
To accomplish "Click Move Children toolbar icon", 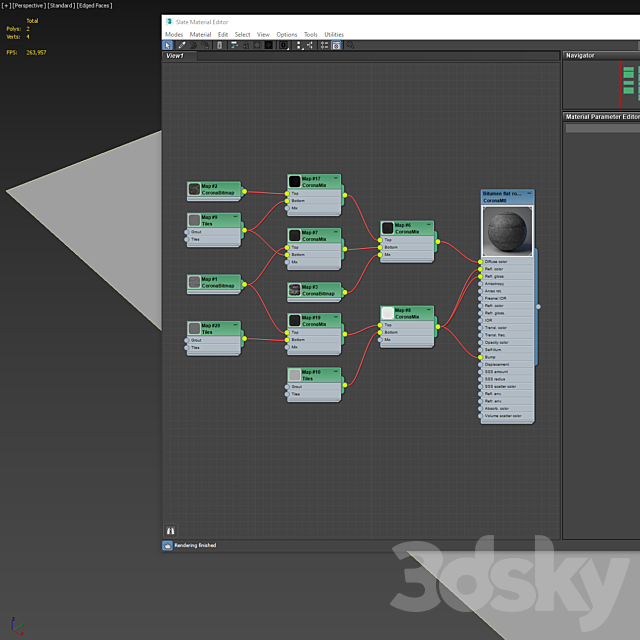I will [235, 45].
